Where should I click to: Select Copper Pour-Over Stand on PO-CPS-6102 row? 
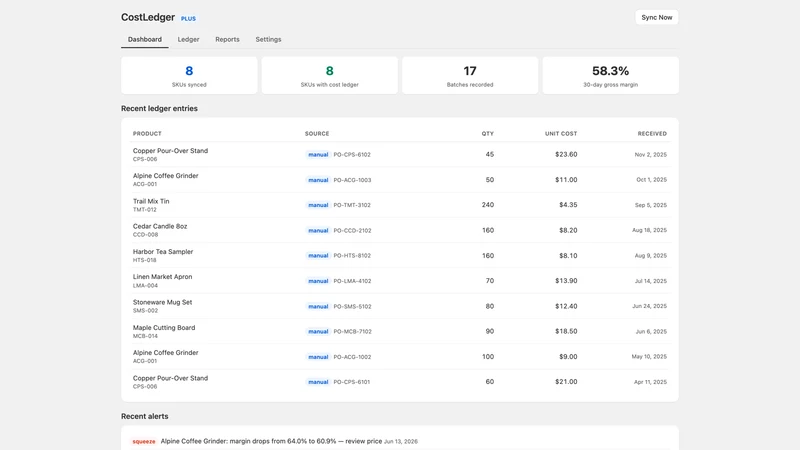(x=170, y=151)
